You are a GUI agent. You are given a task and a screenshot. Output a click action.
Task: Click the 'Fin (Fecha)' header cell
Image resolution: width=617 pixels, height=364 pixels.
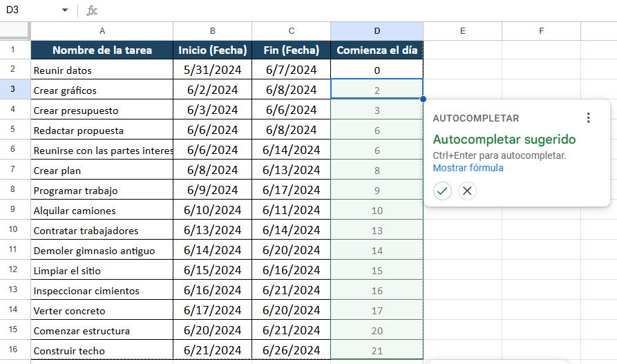[x=291, y=50]
